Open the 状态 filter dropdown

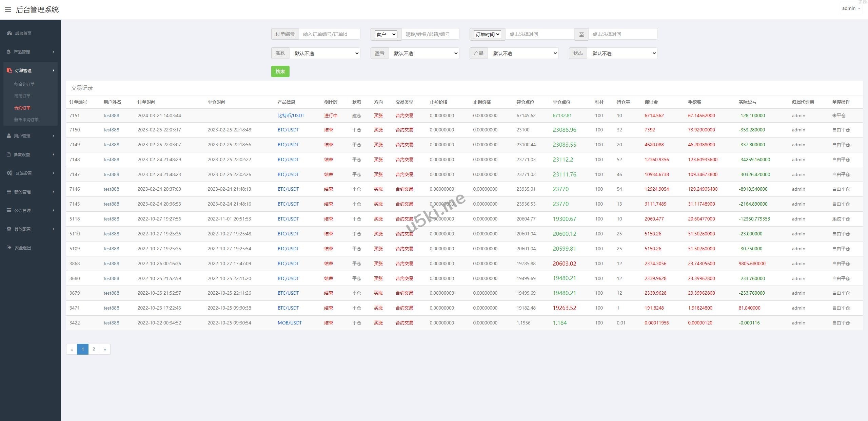pos(622,53)
